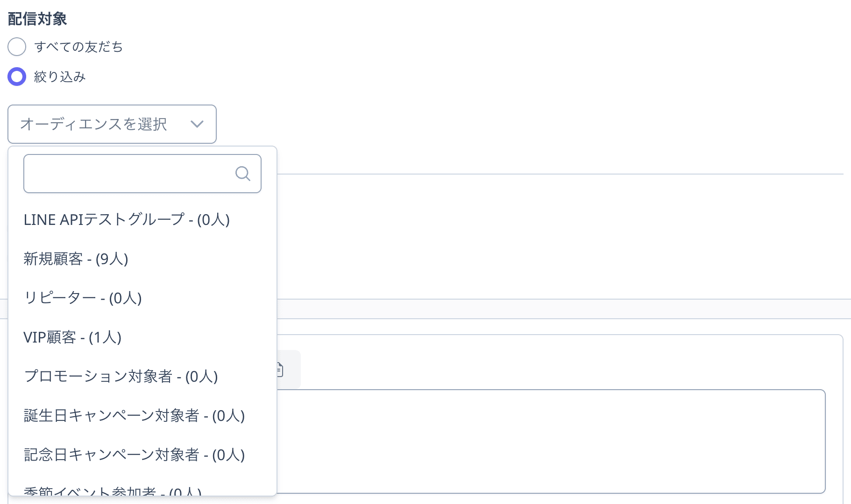Select the すべての友だち radio button
This screenshot has height=504, width=851.
click(17, 47)
